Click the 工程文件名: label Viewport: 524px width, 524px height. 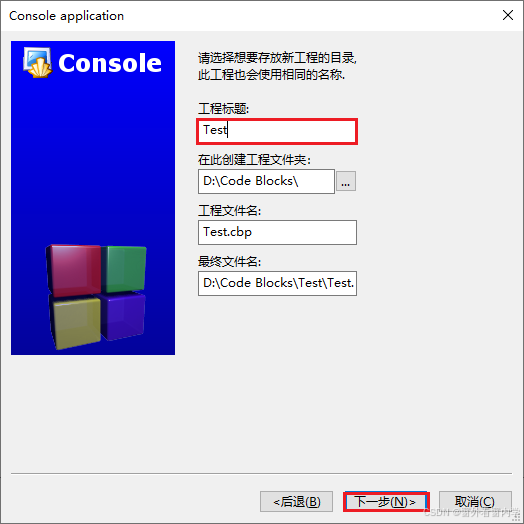(229, 211)
